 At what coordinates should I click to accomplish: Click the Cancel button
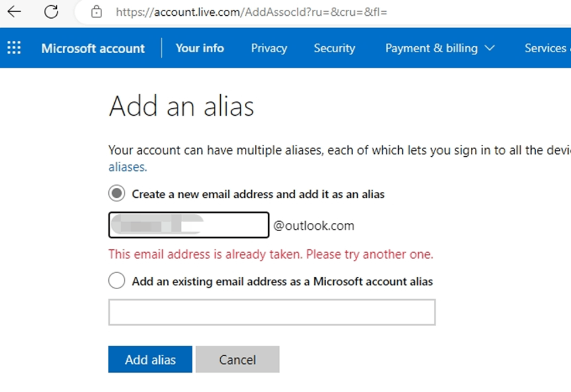coord(237,359)
